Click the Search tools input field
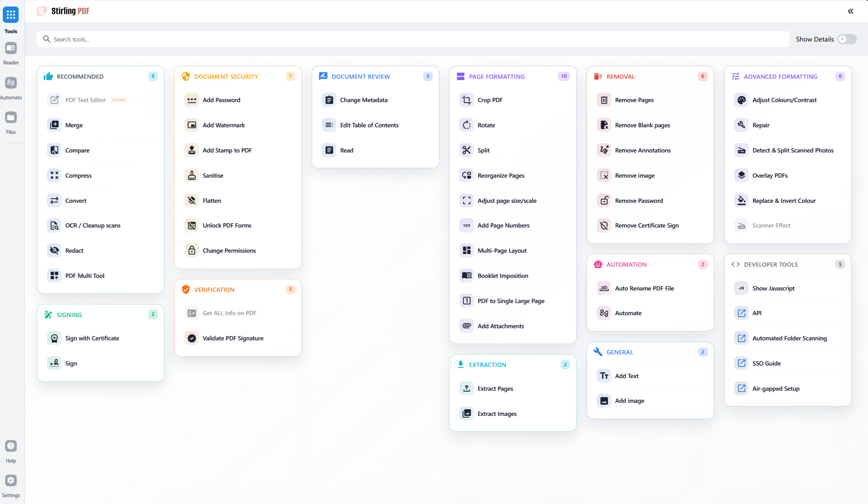The image size is (868, 504). coord(186,39)
